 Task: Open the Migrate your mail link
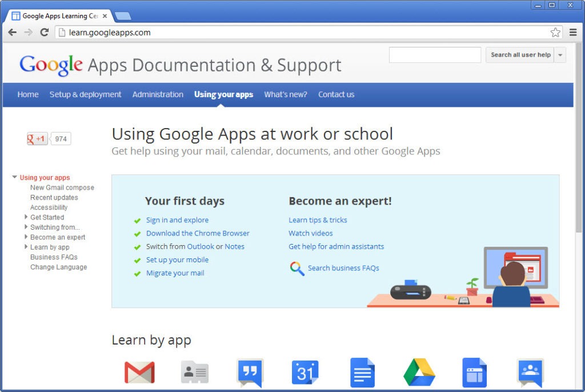(x=175, y=273)
